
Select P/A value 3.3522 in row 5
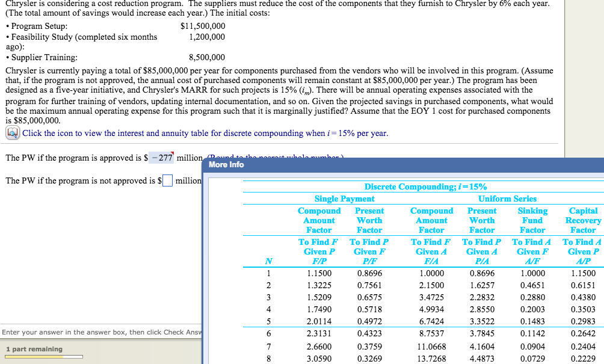click(x=482, y=321)
